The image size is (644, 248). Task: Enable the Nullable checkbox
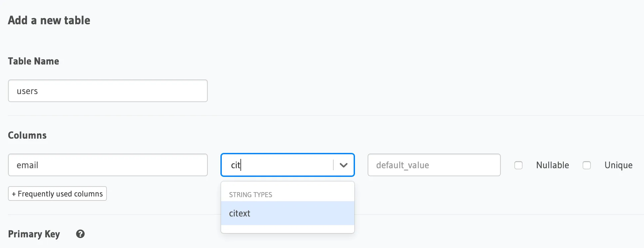[x=518, y=165]
